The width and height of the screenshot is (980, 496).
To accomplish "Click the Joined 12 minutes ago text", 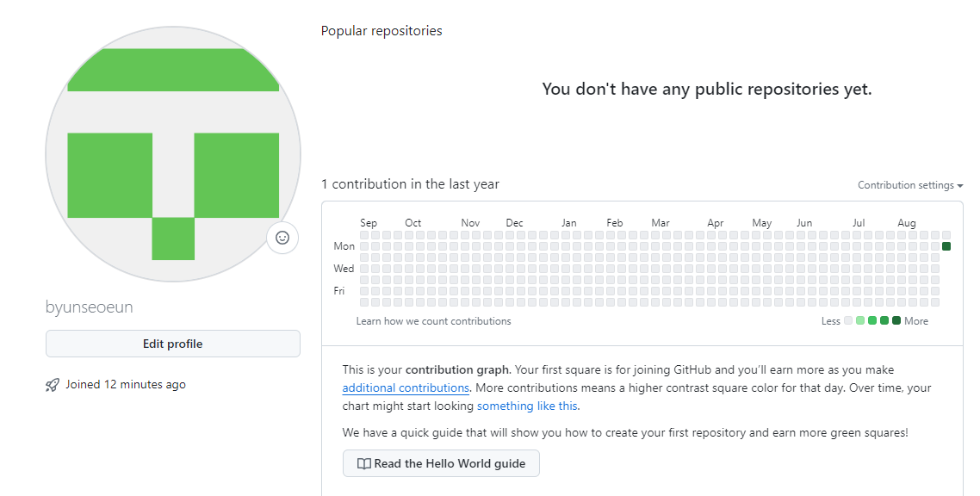I will click(126, 385).
